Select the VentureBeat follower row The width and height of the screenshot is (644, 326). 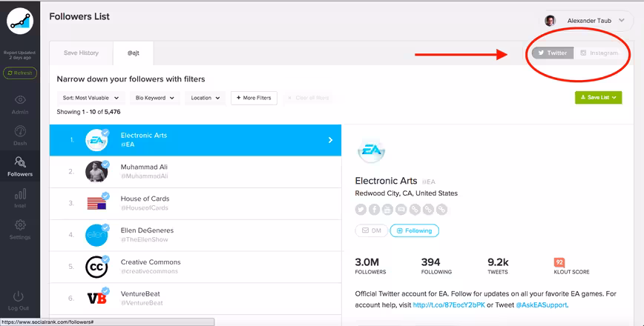(x=196, y=298)
